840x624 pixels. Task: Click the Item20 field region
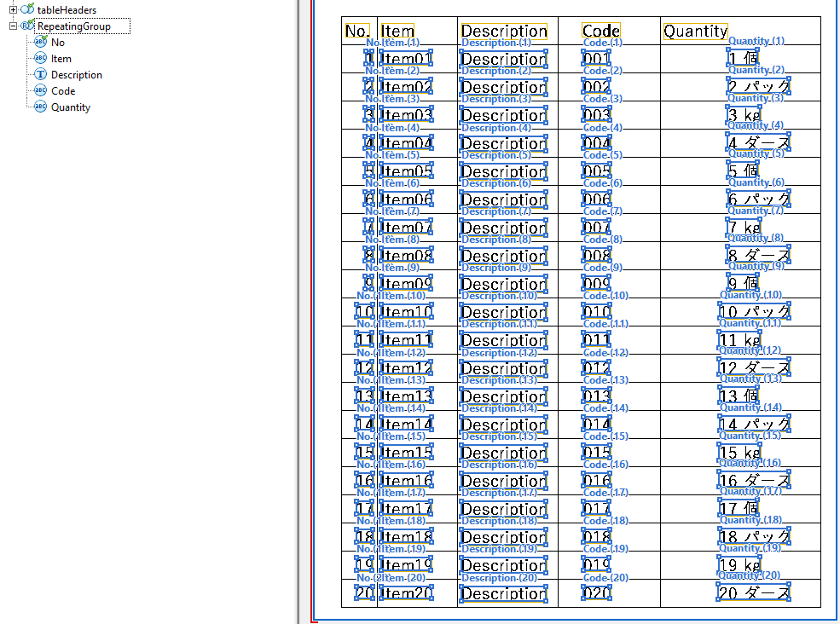(x=408, y=592)
